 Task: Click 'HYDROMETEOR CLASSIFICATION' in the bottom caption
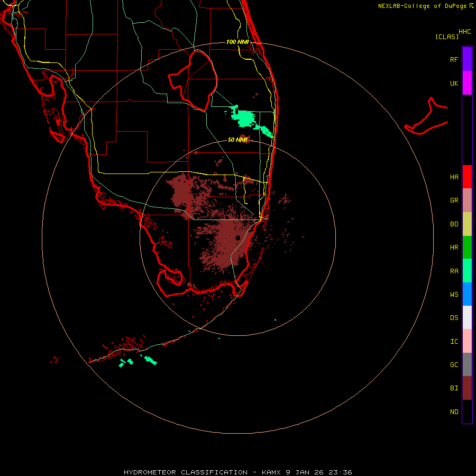[186, 472]
